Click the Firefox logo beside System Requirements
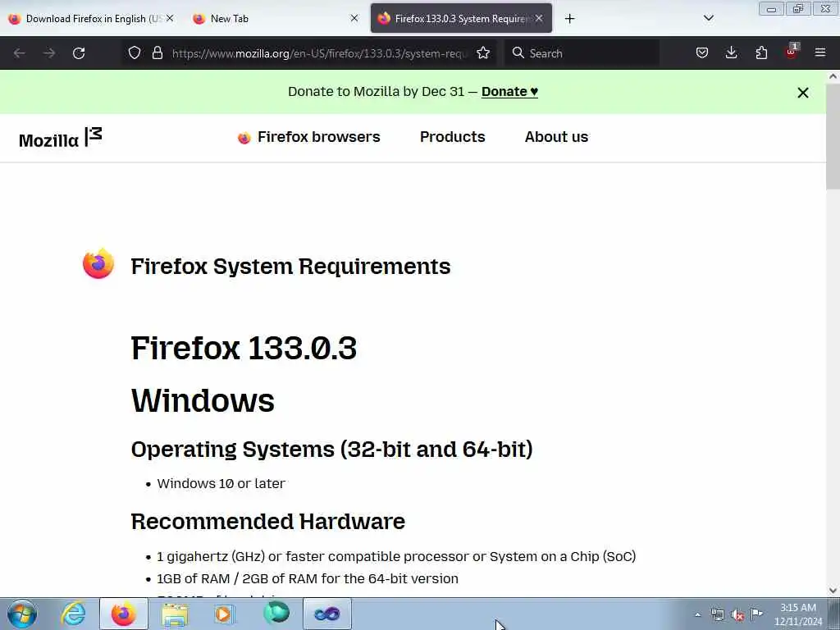The height and width of the screenshot is (630, 840). [98, 263]
